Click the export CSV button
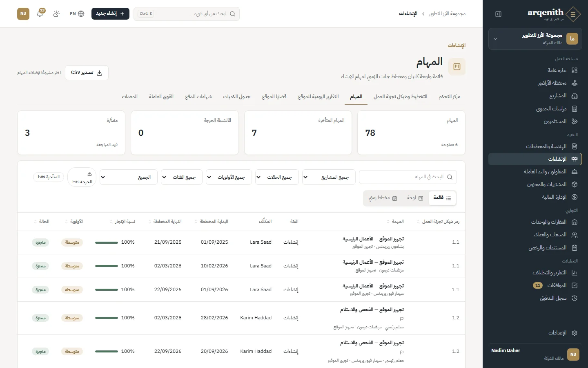 click(x=87, y=73)
